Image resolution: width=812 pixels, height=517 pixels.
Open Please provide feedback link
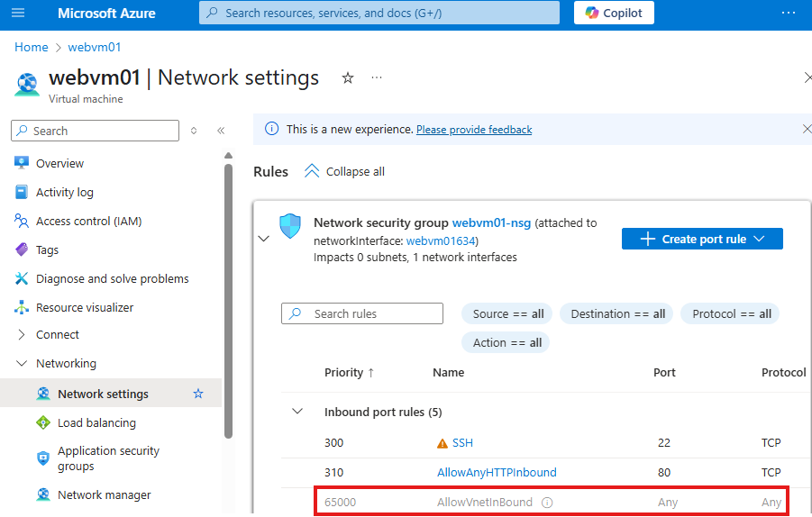pos(474,130)
